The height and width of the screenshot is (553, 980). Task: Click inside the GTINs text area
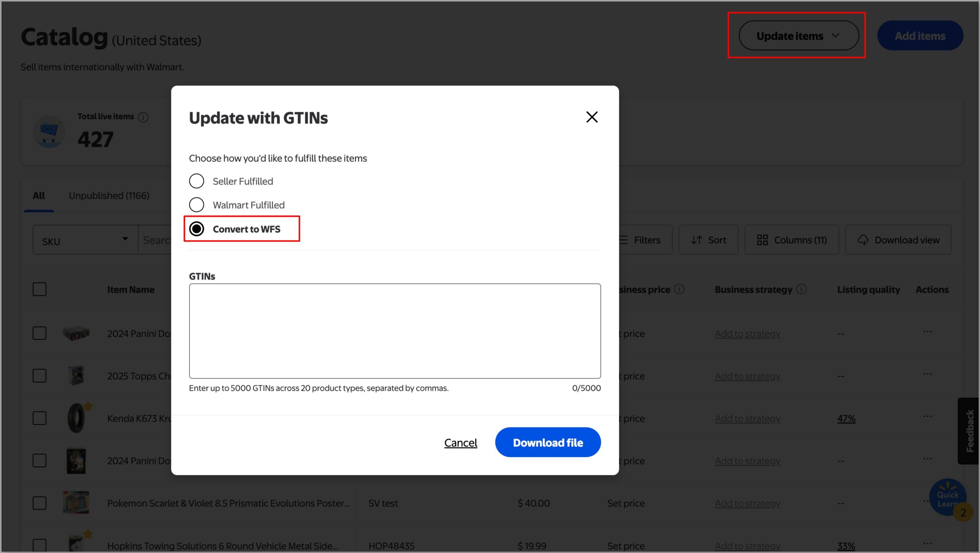(395, 331)
